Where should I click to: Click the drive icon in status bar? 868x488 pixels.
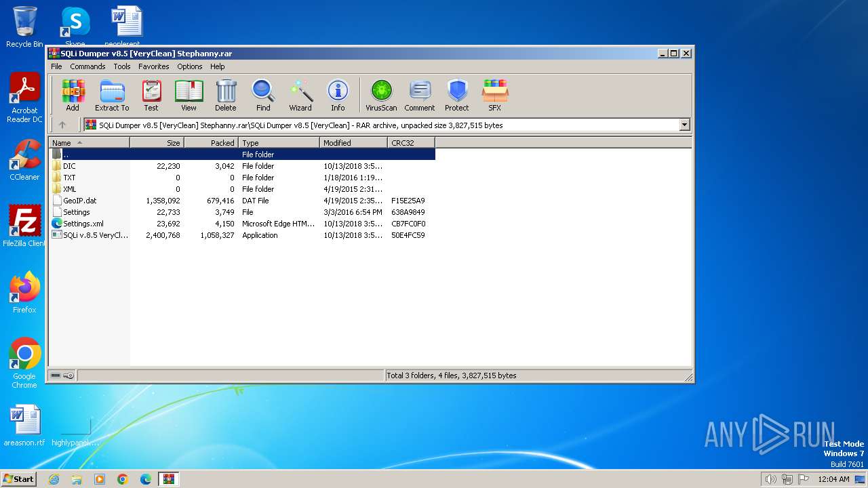click(x=56, y=375)
